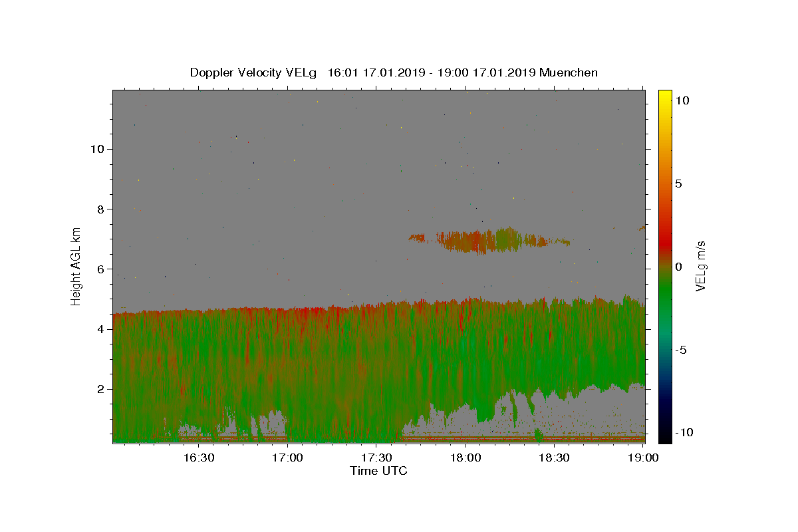The image size is (798, 532).
Task: Click height axis label '10'
Action: coord(96,149)
